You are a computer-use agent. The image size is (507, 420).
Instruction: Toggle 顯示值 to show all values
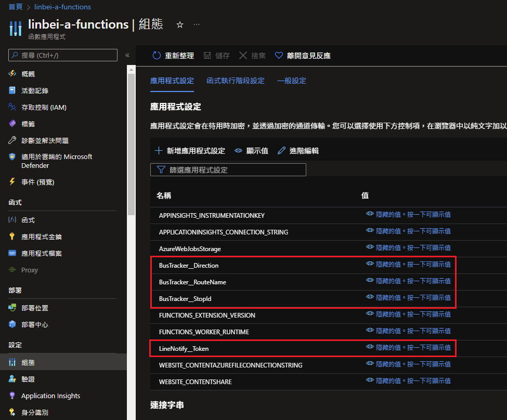(x=251, y=151)
